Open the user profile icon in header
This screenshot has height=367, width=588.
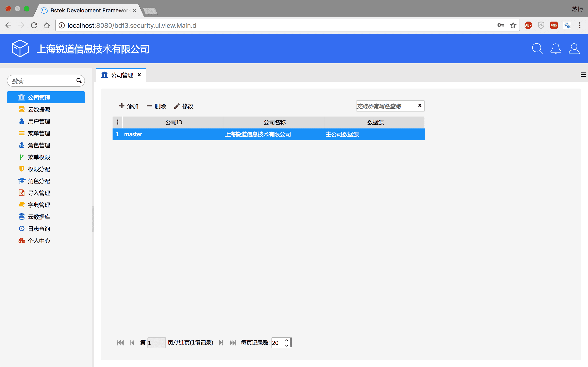pos(574,49)
